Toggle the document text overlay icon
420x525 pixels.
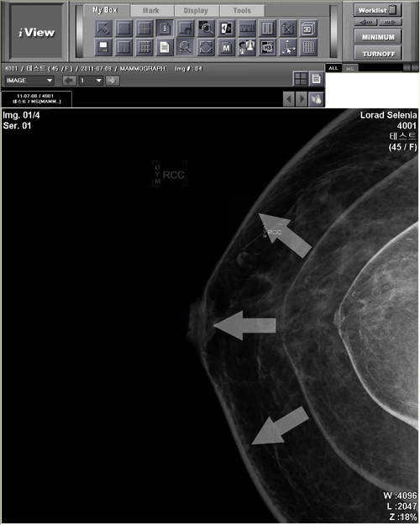(165, 47)
